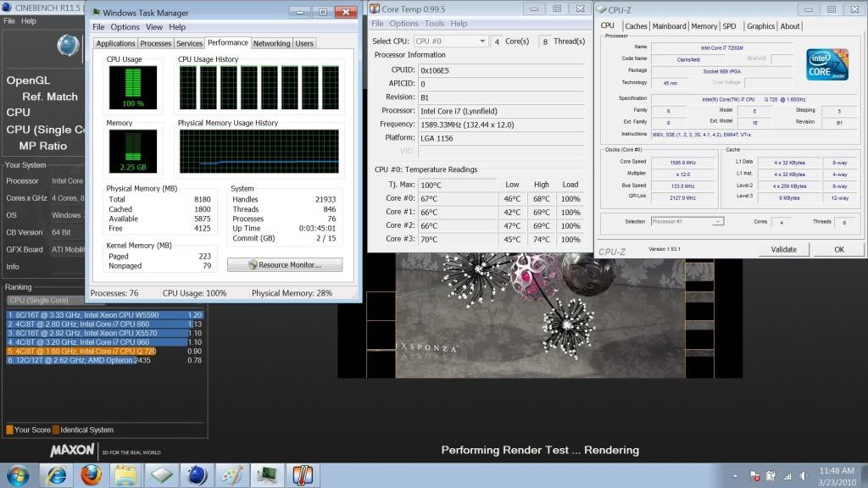Click the Identical System legend swatch
Viewport: 868px width, 488px height.
click(x=55, y=430)
